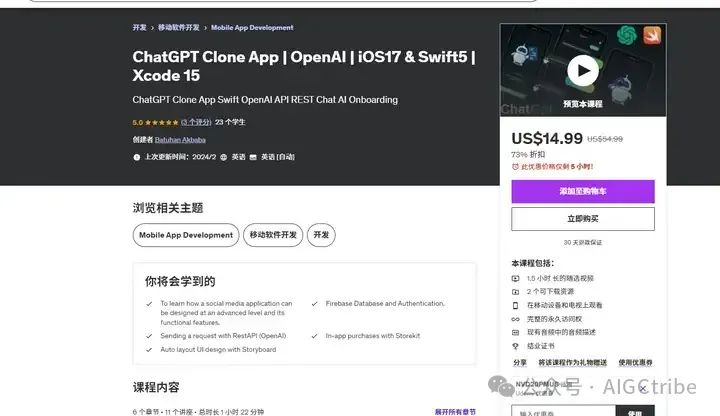Play the course preview video
Screen dimensions: 720x416
583,70
